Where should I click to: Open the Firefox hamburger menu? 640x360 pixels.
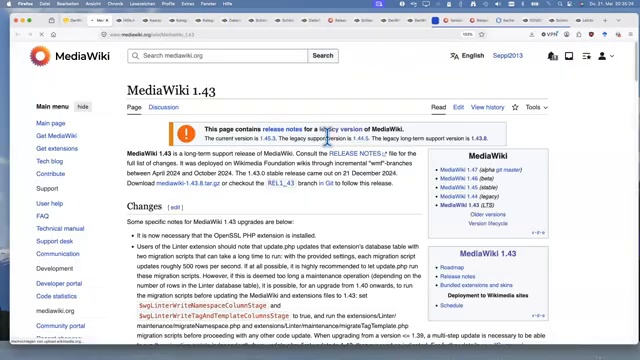pos(631,35)
